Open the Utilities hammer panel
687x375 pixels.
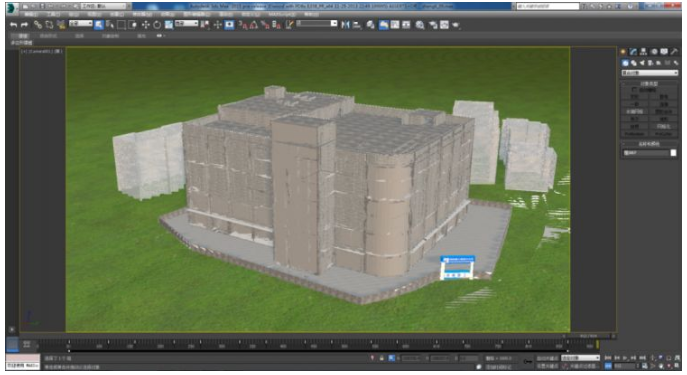tap(674, 52)
